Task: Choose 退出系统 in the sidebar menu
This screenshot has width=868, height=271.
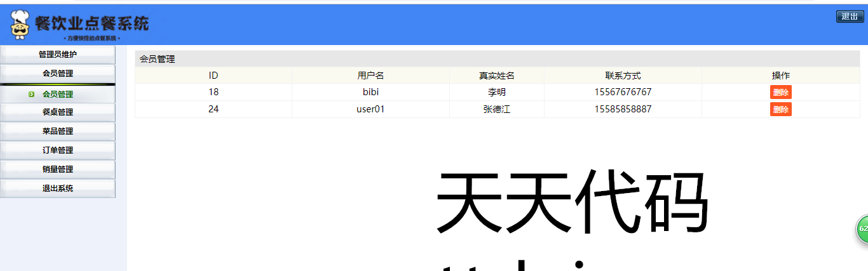Action: click(x=58, y=188)
